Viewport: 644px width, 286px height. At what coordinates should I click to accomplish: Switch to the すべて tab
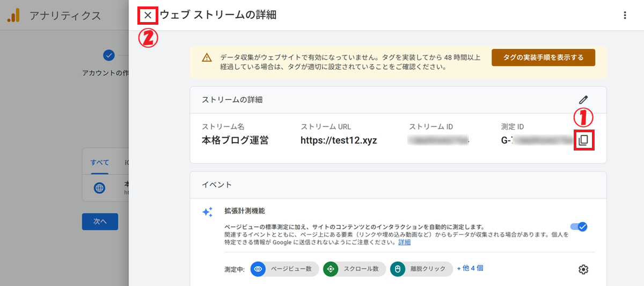[100, 162]
